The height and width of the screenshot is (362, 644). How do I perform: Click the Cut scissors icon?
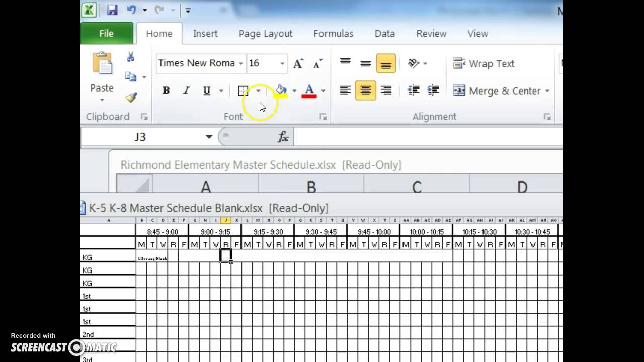[x=131, y=57]
